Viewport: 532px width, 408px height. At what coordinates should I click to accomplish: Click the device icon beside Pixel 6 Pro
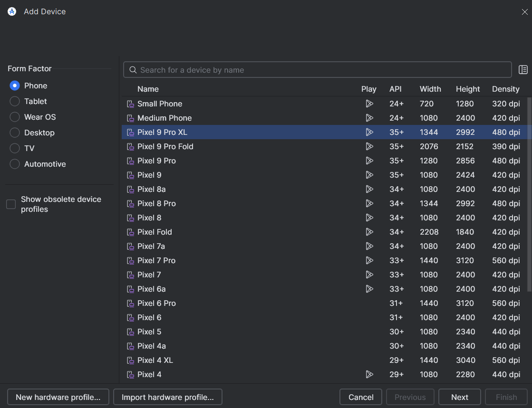pos(130,304)
